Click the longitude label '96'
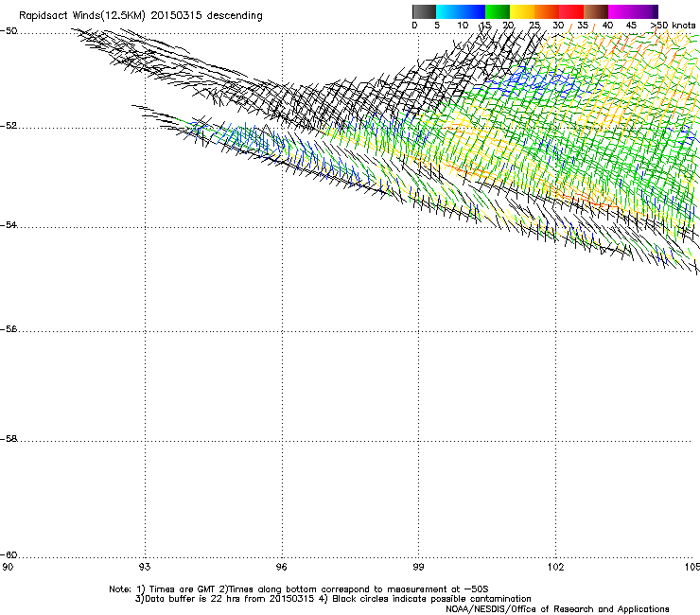This screenshot has width=700, height=615. [x=282, y=567]
